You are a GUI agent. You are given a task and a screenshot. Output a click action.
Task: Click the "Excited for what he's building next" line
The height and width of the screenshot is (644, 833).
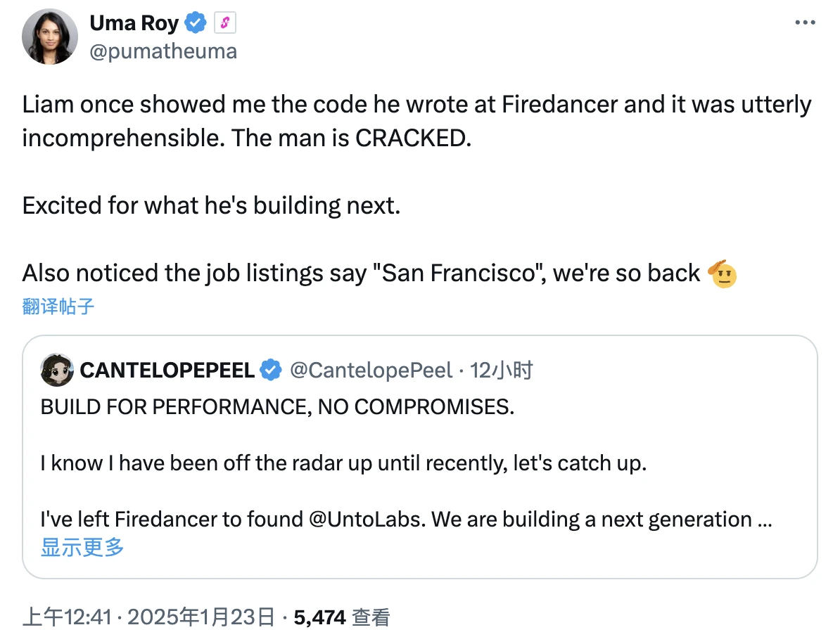[211, 205]
